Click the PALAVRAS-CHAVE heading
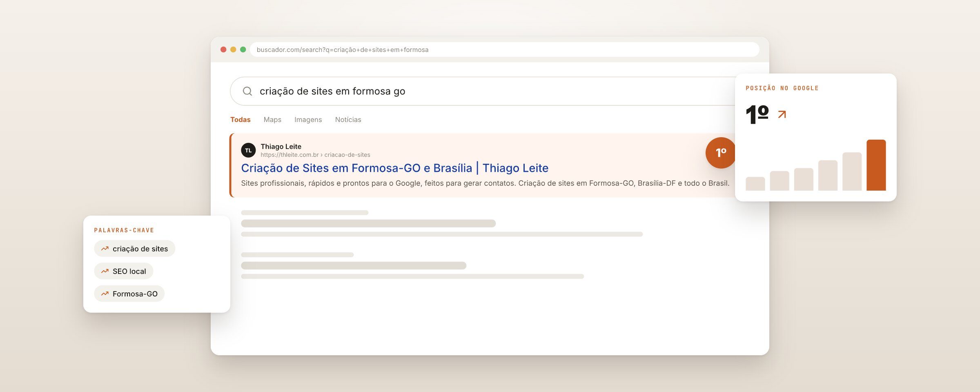 (x=124, y=230)
